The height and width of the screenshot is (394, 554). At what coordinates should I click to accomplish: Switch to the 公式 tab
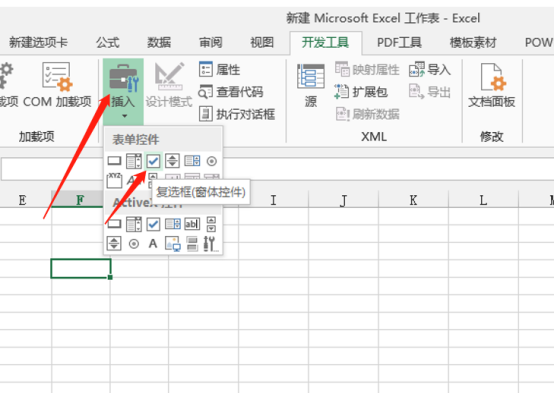[x=108, y=43]
